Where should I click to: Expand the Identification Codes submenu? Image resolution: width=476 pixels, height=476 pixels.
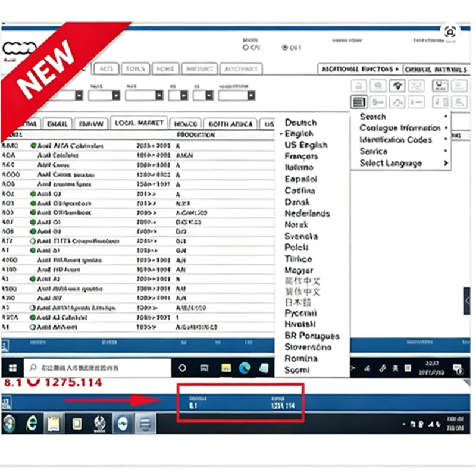400,140
